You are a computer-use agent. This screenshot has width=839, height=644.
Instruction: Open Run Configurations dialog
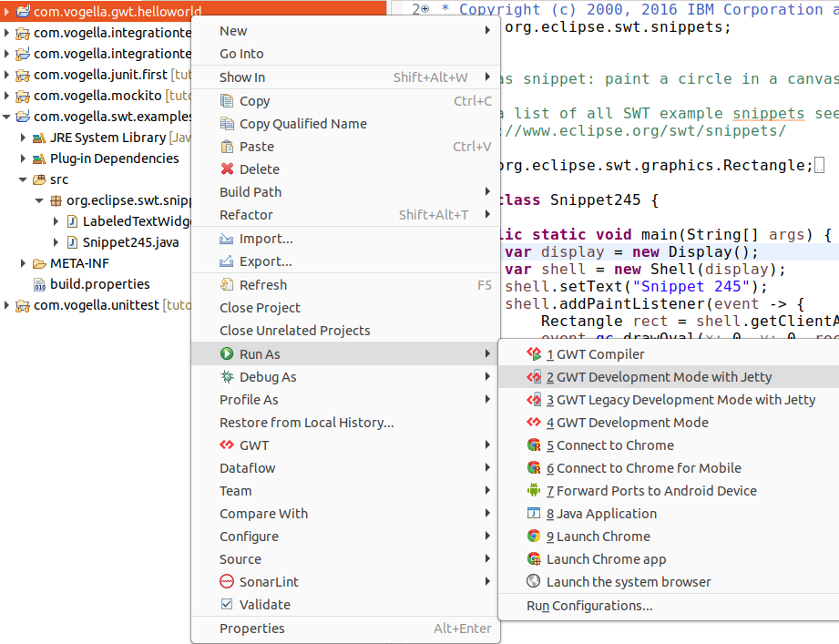[669, 606]
